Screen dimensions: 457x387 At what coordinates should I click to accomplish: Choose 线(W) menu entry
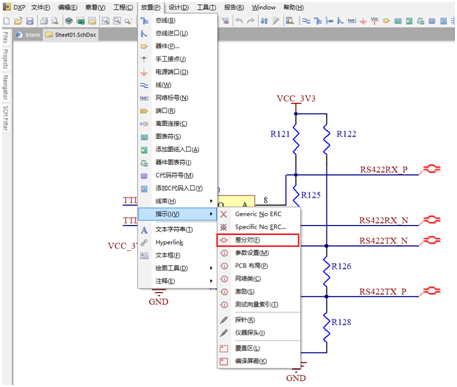pos(177,85)
